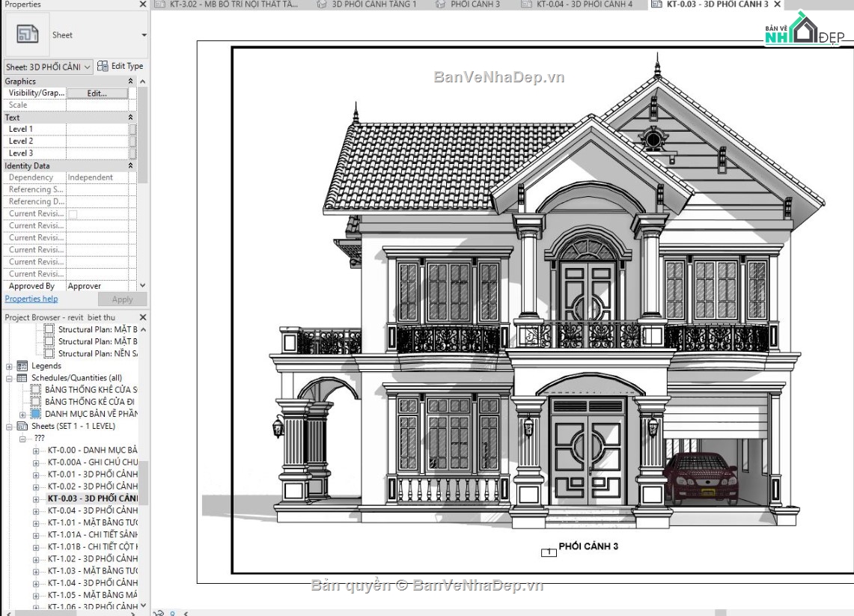Expand sheet KT-0.00 - DANH MỤC BẢ
This screenshot has width=854, height=616.
(x=36, y=451)
